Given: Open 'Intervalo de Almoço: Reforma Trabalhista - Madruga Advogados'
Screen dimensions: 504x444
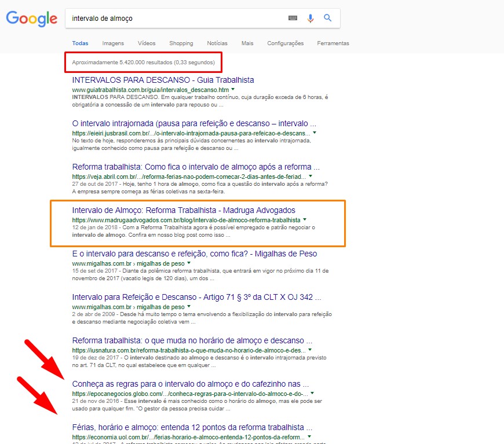Looking at the screenshot, I should click(x=184, y=210).
